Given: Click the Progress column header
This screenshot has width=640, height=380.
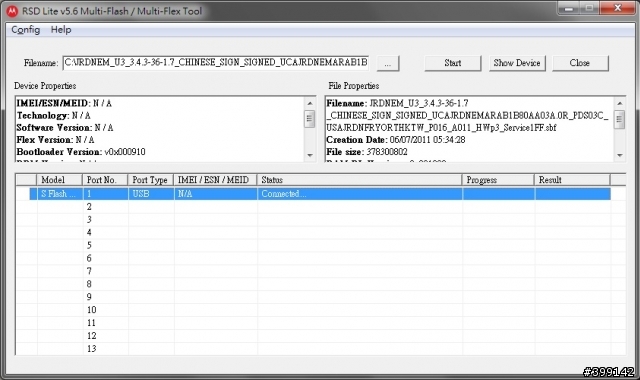Looking at the screenshot, I should pos(498,180).
